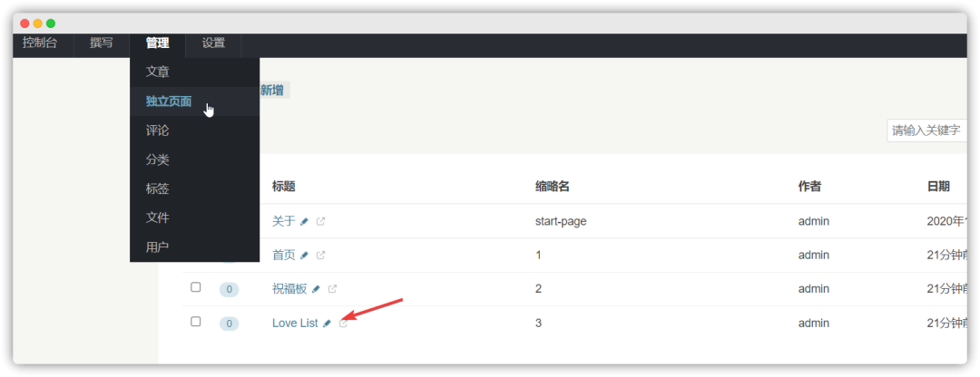Viewport: 980px width, 377px height.
Task: Select 分类 from the 管理 dropdown
Action: click(194, 159)
